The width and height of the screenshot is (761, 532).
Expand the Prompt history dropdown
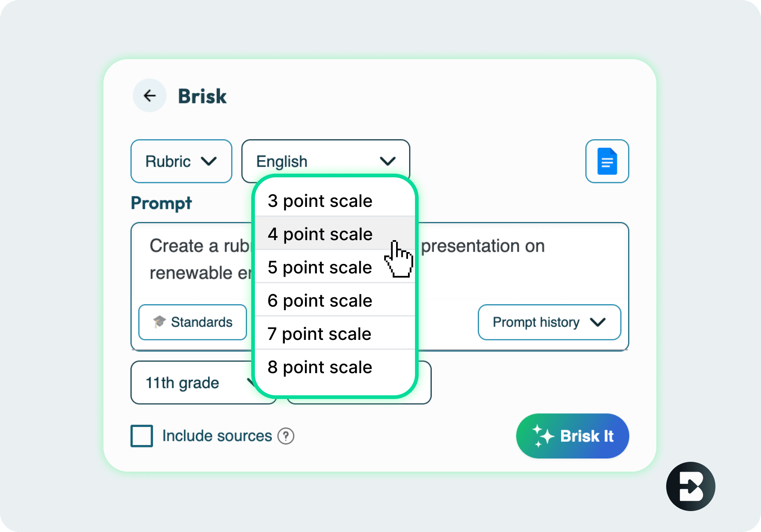pyautogui.click(x=549, y=322)
